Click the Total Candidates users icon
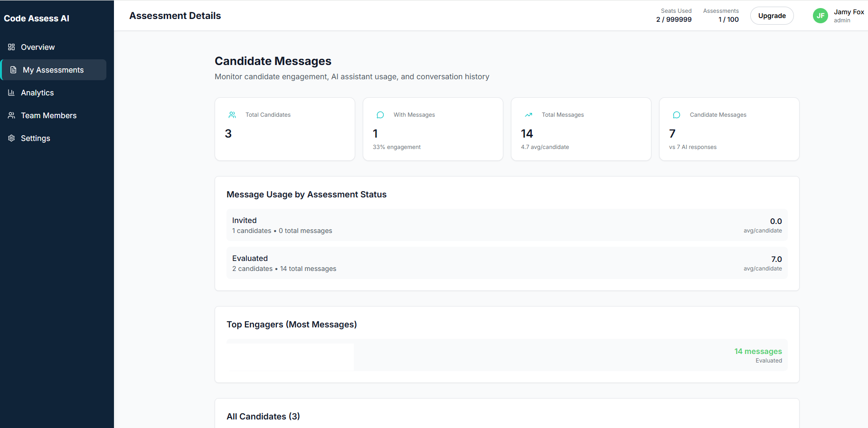The image size is (868, 428). 232,115
